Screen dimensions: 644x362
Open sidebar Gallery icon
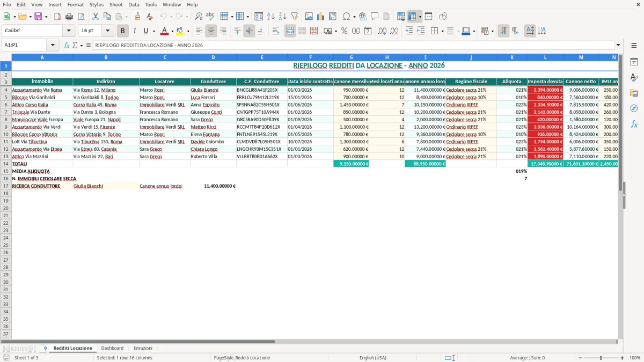click(x=634, y=93)
